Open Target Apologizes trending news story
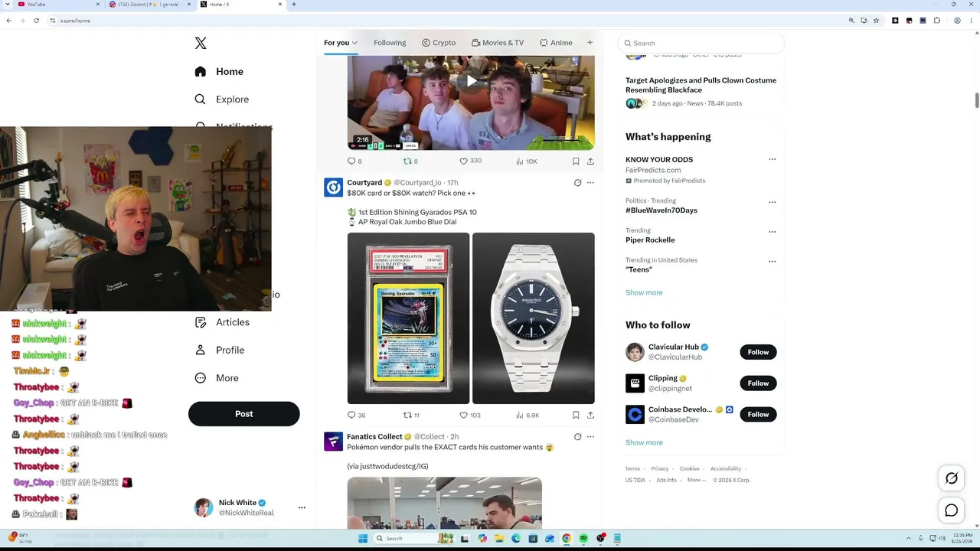Viewport: 980px width, 551px height. pos(701,85)
